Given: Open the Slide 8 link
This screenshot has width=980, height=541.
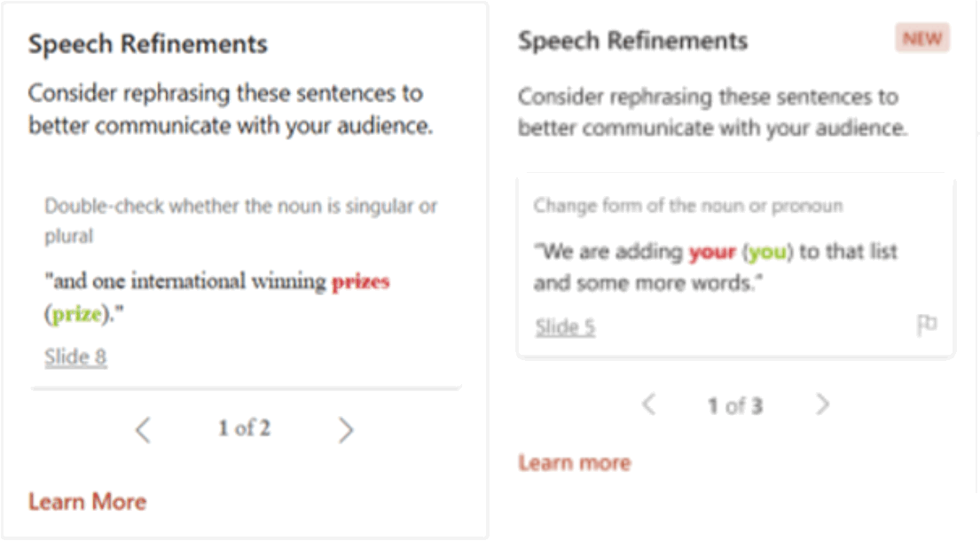Looking at the screenshot, I should (76, 357).
